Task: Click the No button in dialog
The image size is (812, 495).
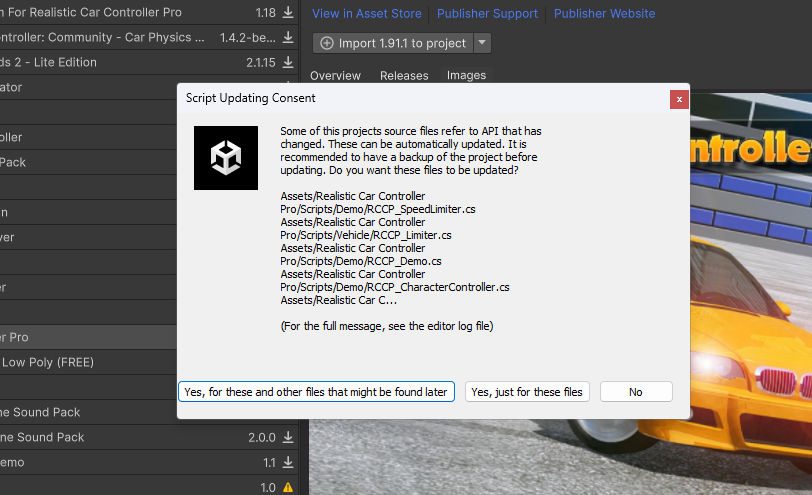Action: click(635, 392)
